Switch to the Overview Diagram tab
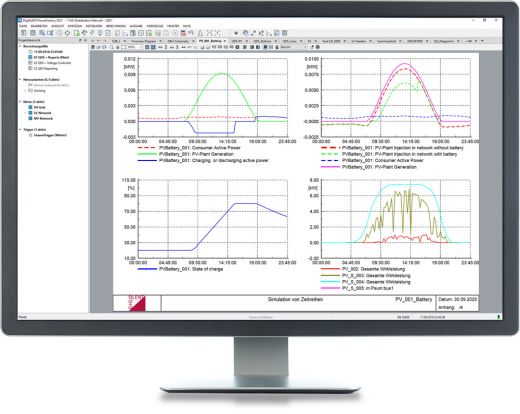520x414 pixels. (144, 41)
